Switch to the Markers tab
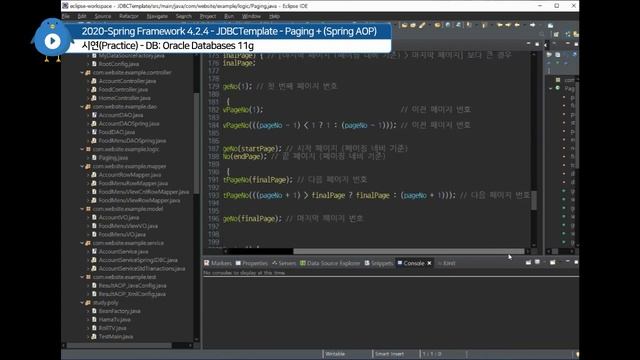Viewport: 640px width, 360px height. [218, 263]
